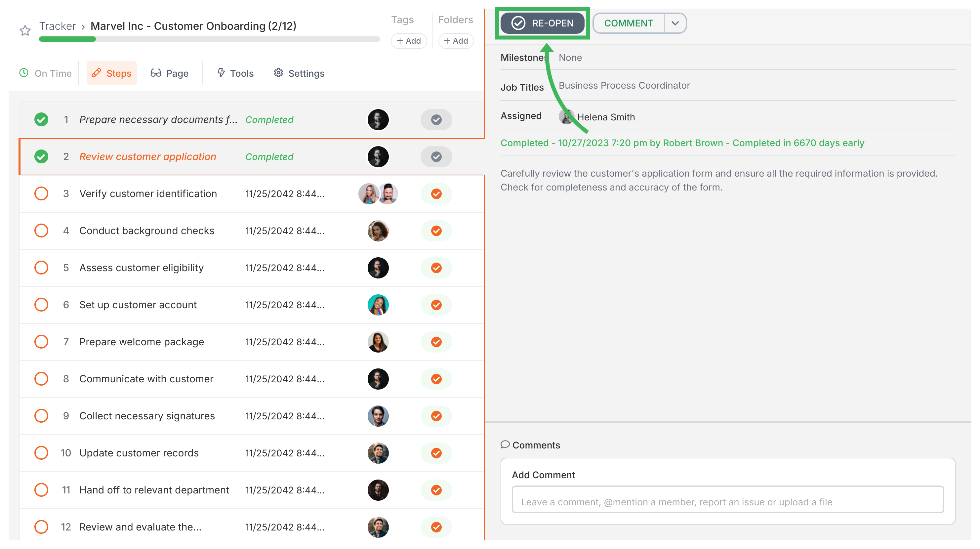Screen dimensions: 980x549
Task: Navigate to Tracker via the breadcrumb
Action: point(58,25)
